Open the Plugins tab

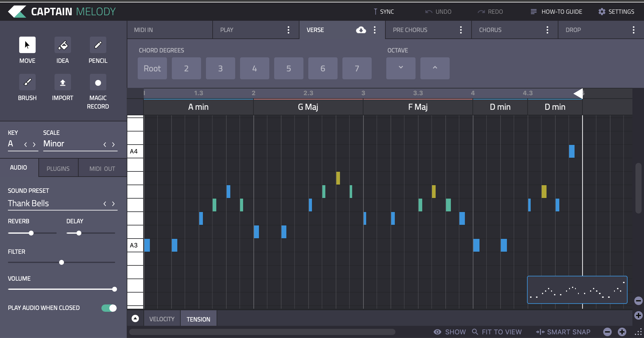58,168
